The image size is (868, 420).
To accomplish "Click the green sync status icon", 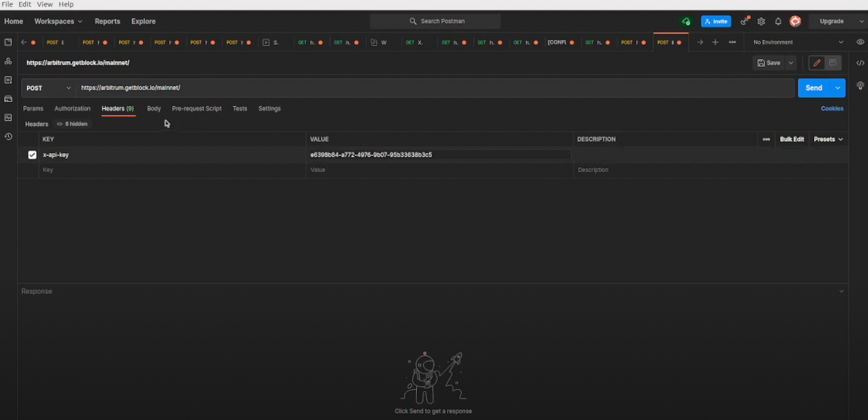I will (686, 21).
